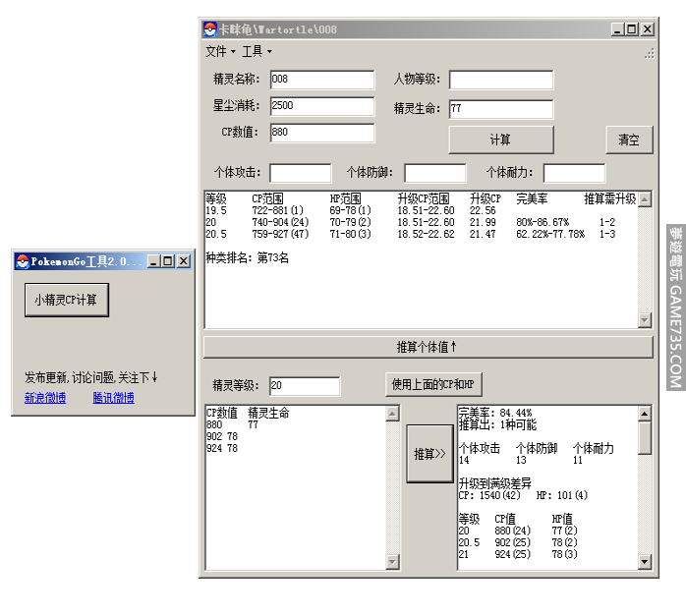
Task: Click the 使用上面的CP和HP button
Action: (433, 385)
